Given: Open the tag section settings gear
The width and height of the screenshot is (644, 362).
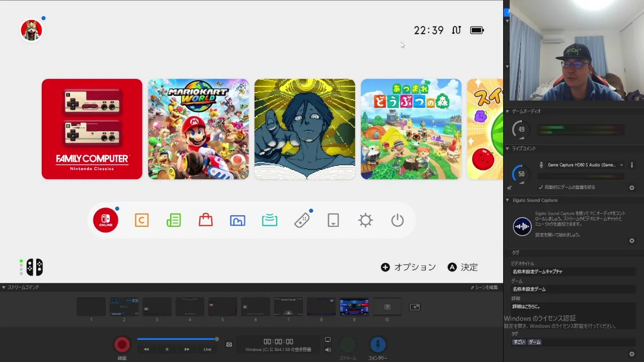Looking at the screenshot, I should click(x=632, y=354).
